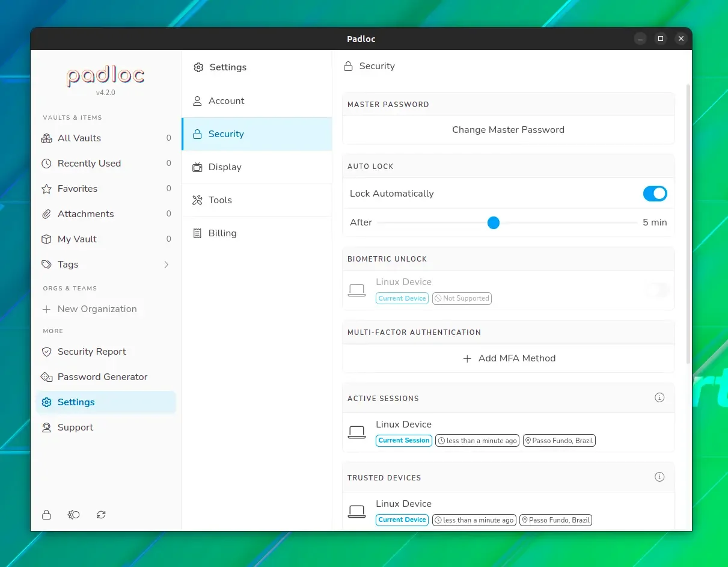This screenshot has width=728, height=567.
Task: Open Favorites star icon
Action: [x=46, y=189]
